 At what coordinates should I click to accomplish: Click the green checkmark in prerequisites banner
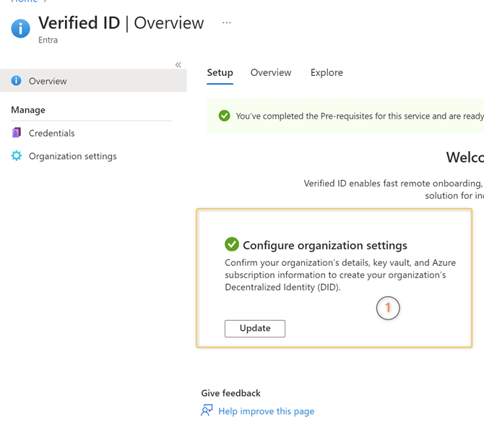click(x=225, y=116)
